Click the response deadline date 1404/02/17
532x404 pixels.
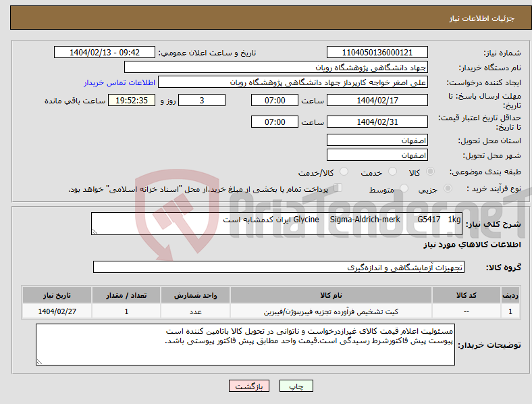point(377,100)
